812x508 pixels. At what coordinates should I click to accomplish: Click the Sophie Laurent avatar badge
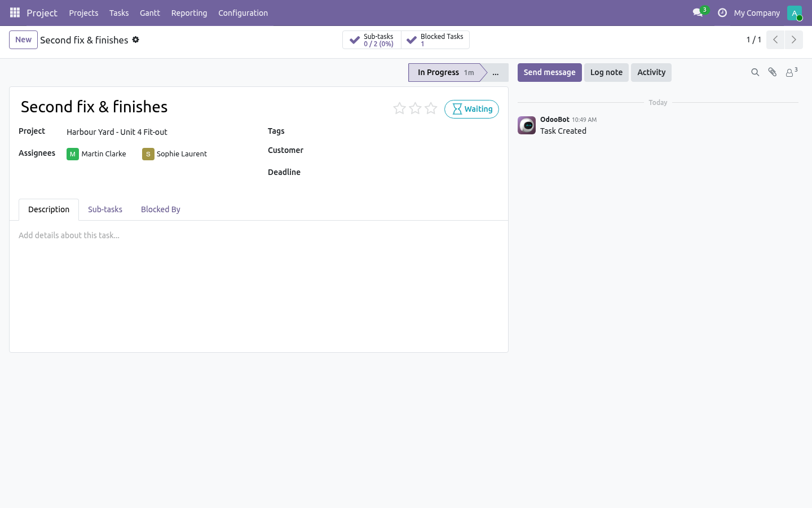(x=148, y=154)
